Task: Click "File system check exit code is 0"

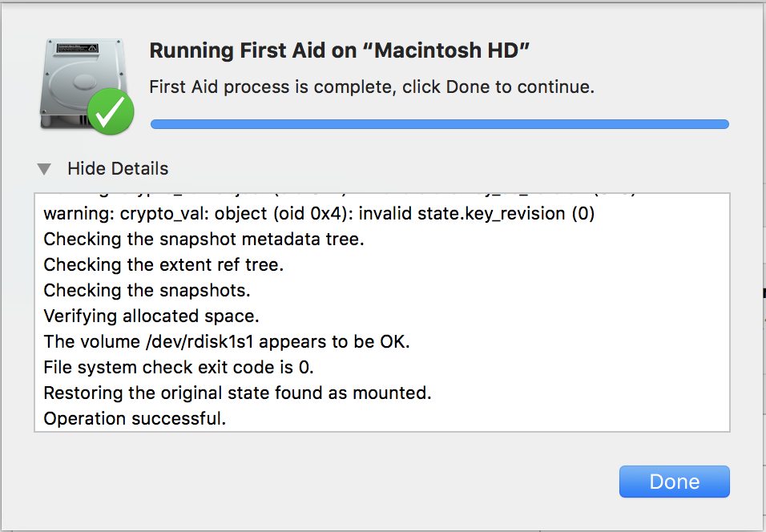Action: coord(179,367)
